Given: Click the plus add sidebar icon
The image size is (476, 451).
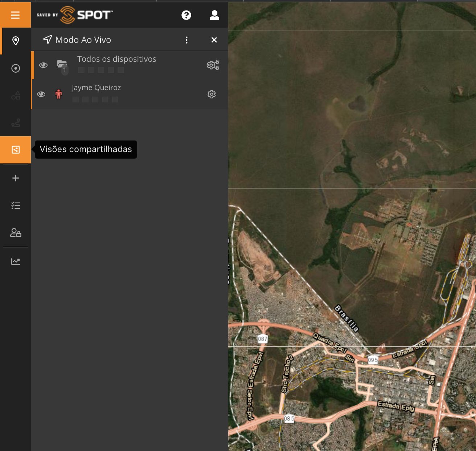Looking at the screenshot, I should click(x=16, y=178).
